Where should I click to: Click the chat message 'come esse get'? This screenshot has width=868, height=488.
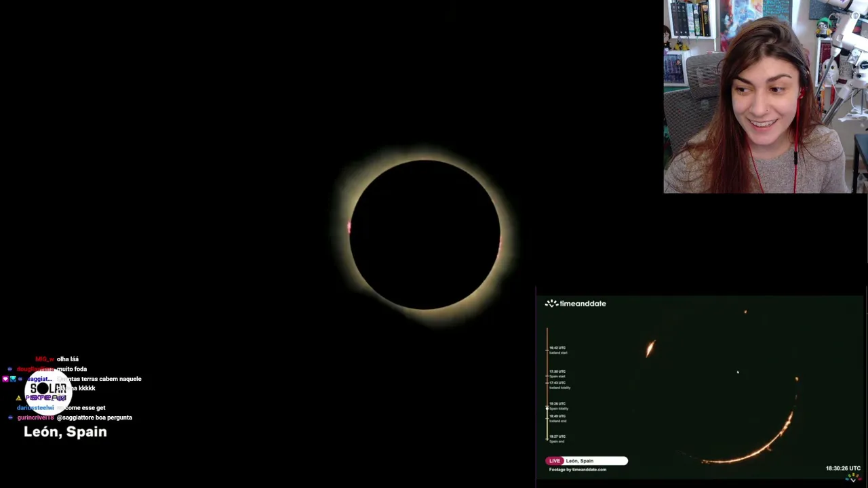tap(85, 408)
